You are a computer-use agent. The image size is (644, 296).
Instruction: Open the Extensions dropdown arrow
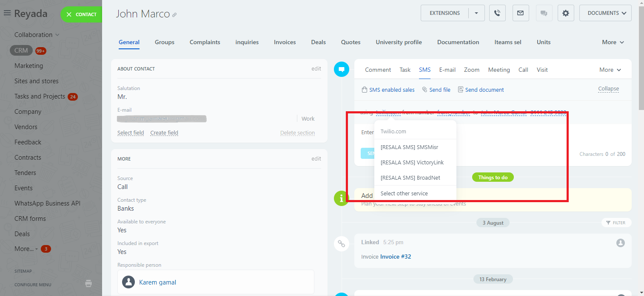[x=476, y=13]
